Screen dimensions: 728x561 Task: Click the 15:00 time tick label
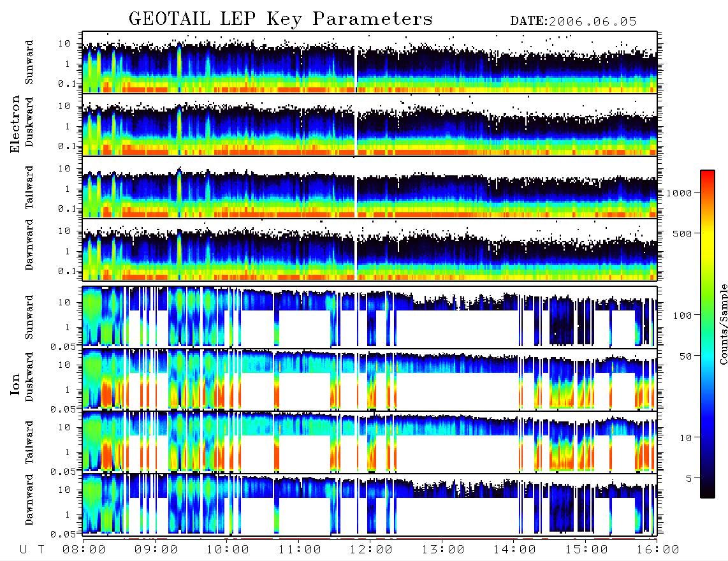pos(586,550)
